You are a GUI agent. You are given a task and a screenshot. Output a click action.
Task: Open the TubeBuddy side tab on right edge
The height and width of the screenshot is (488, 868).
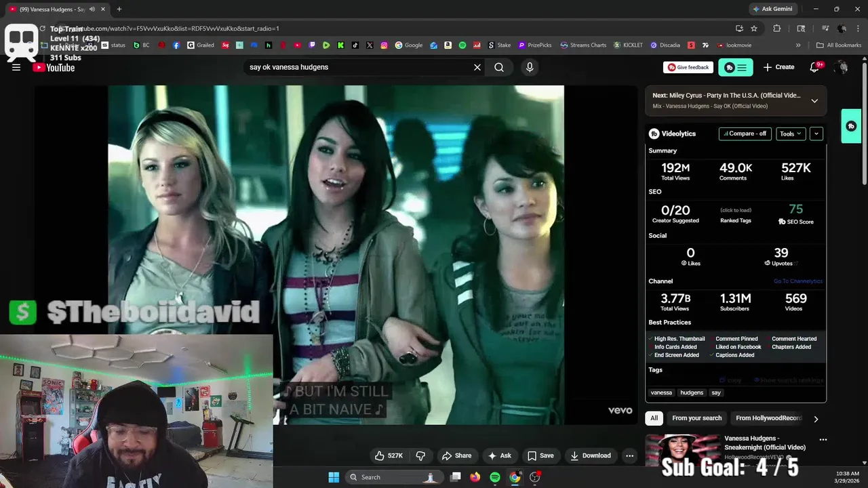pos(851,126)
